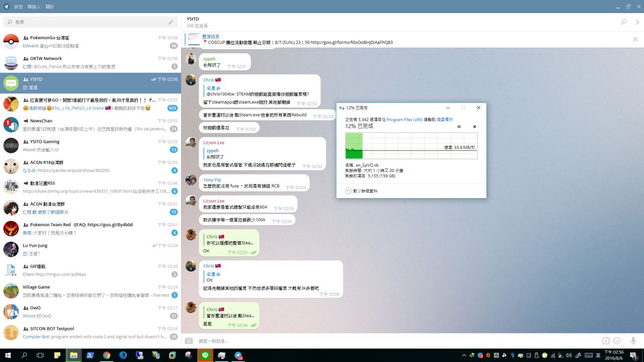Click the chevron arrow in the YSITD header
Viewport: 644px width, 362px height.
tap(637, 22)
